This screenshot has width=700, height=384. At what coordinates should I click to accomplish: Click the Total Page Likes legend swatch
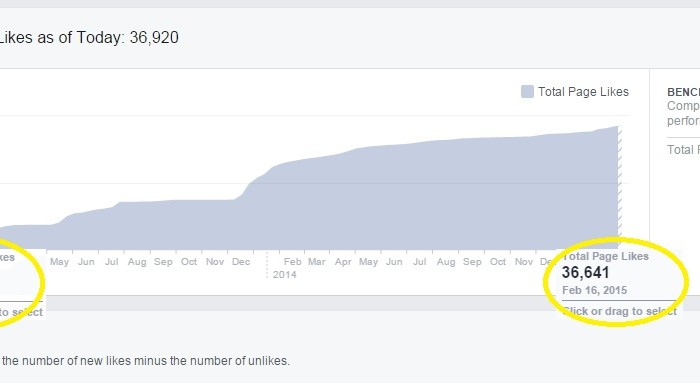click(527, 92)
